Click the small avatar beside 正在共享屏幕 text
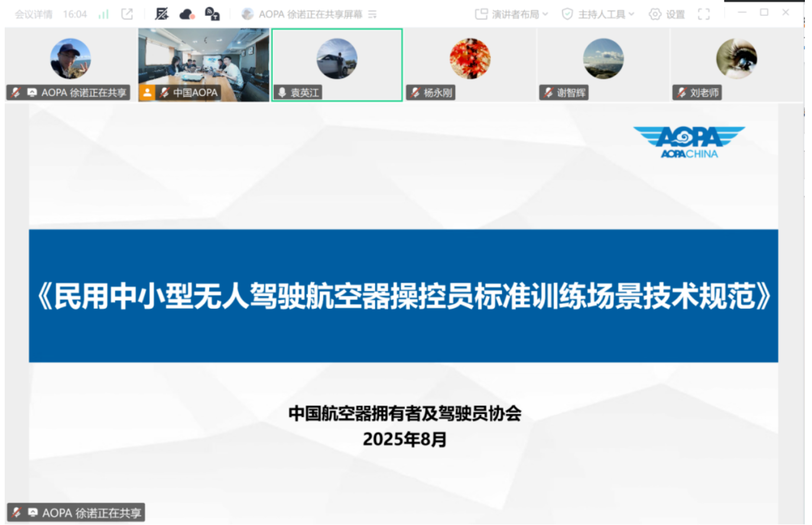Screen dimensions: 812x525 point(248,14)
